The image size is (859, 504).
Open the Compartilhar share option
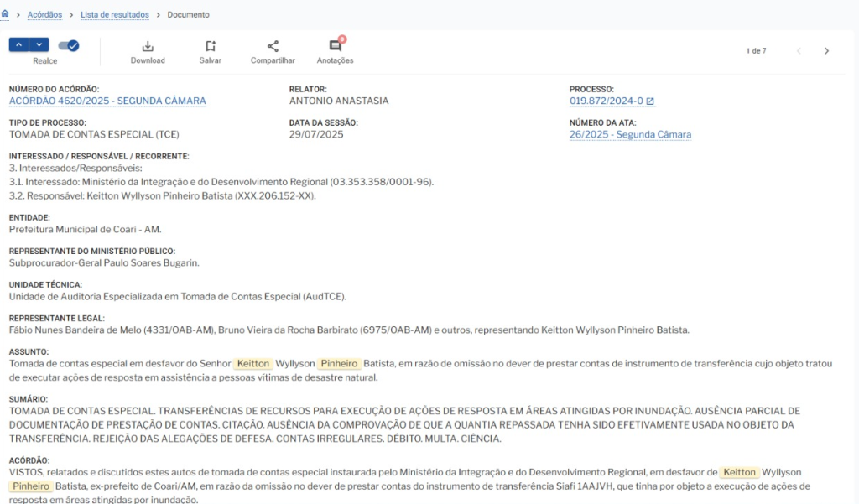coord(273,47)
